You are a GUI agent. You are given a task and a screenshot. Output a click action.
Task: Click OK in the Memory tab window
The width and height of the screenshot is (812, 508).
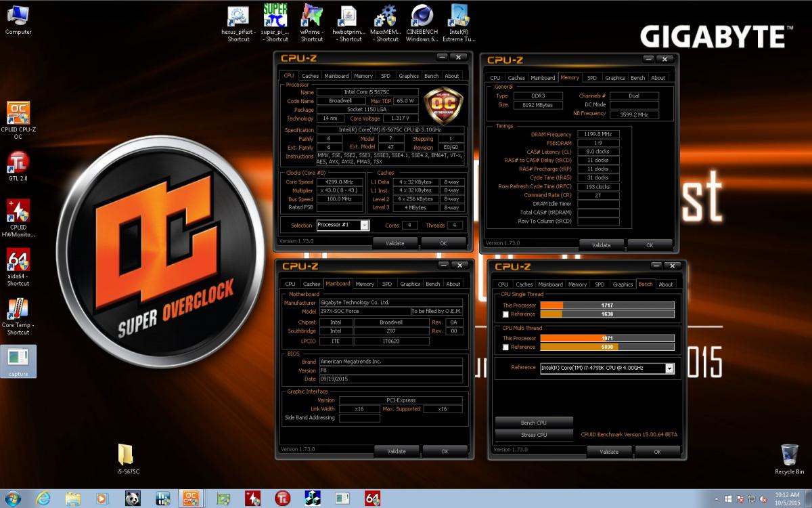[650, 245]
